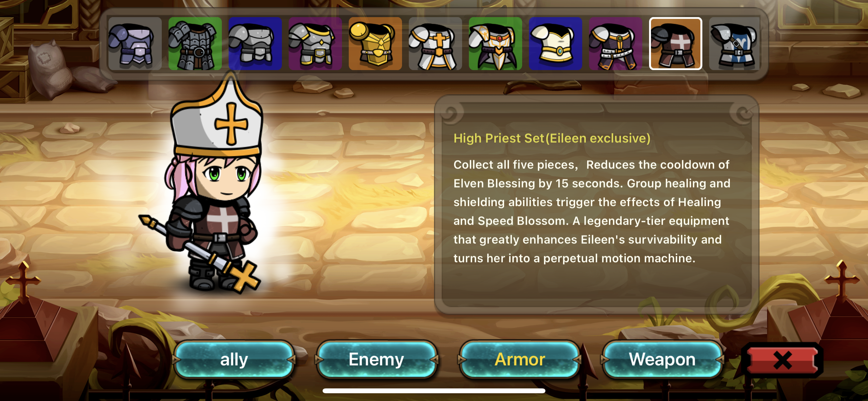Image resolution: width=868 pixels, height=401 pixels.
Task: Pick the ornate caped armor on green tile
Action: 495,44
